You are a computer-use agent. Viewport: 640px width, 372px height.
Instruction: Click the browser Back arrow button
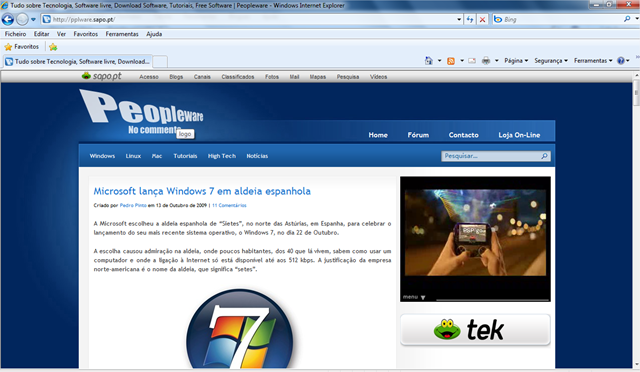tap(8, 19)
